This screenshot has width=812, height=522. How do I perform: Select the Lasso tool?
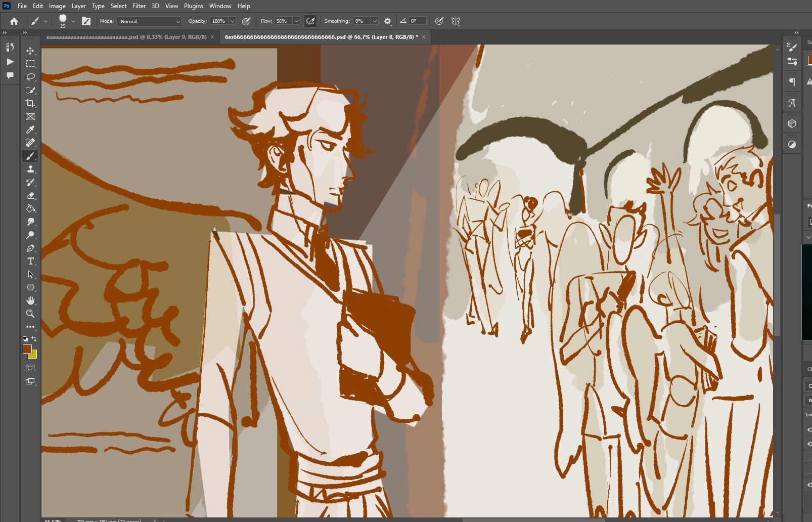30,77
